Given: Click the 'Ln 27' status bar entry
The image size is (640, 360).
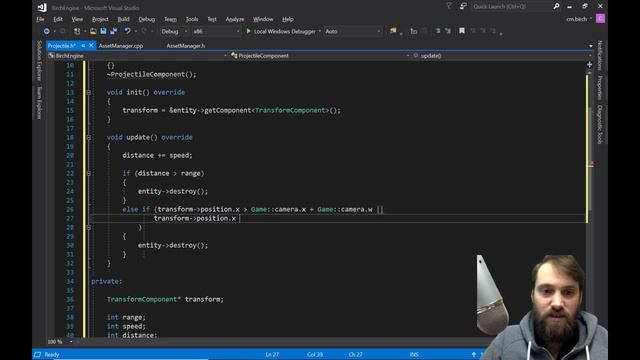Looking at the screenshot, I should click(272, 354).
